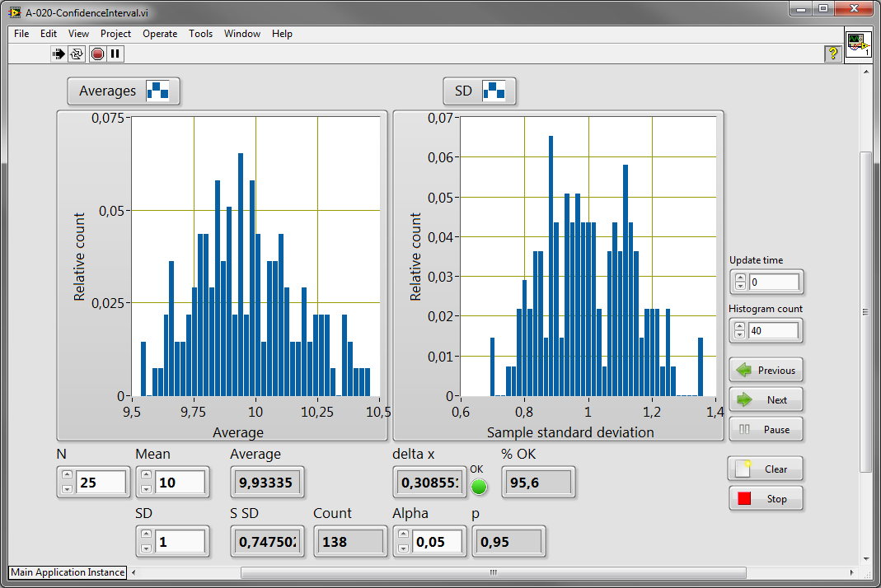Click the Pause button on the panel
The height and width of the screenshot is (588, 881).
766,430
